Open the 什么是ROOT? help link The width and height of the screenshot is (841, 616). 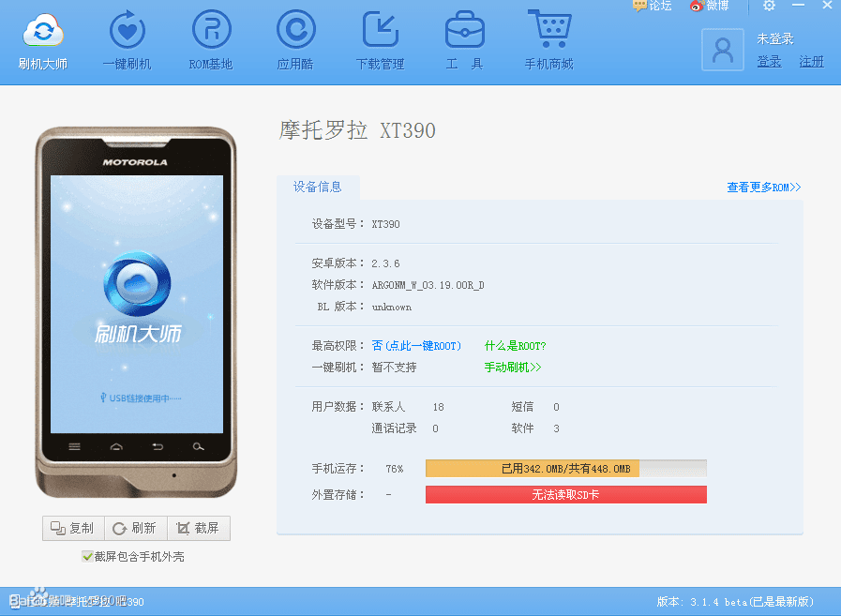coord(515,346)
